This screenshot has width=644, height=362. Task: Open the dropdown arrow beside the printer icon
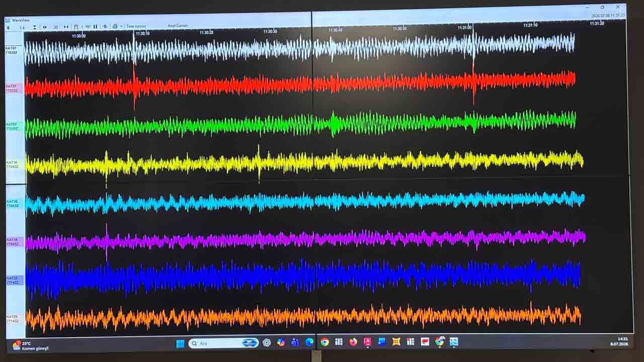(x=121, y=26)
